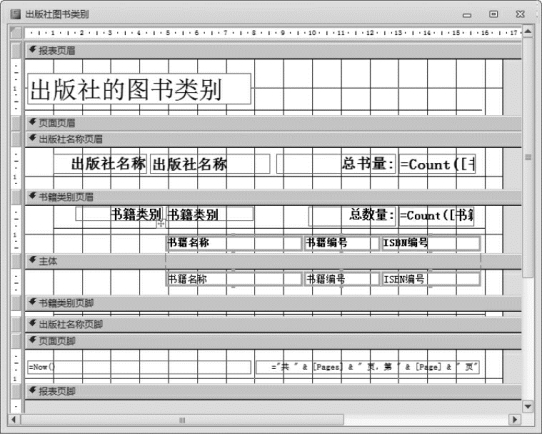The height and width of the screenshot is (434, 542).
Task: Select the 主体 section bar
Action: 273,261
